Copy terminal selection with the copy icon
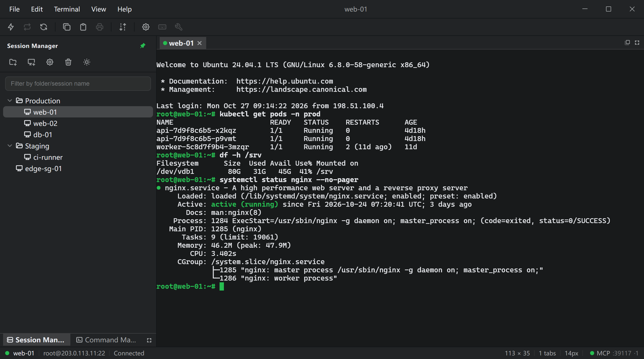The width and height of the screenshot is (644, 359). pyautogui.click(x=67, y=27)
